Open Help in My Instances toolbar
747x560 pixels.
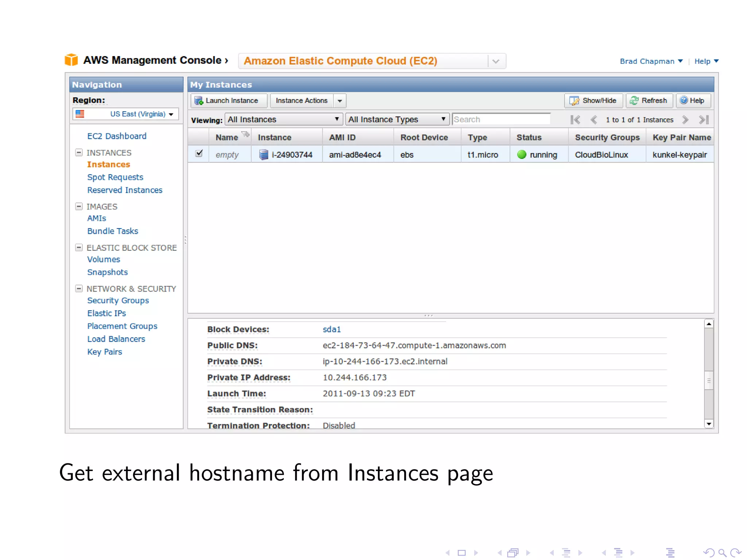[x=693, y=101]
